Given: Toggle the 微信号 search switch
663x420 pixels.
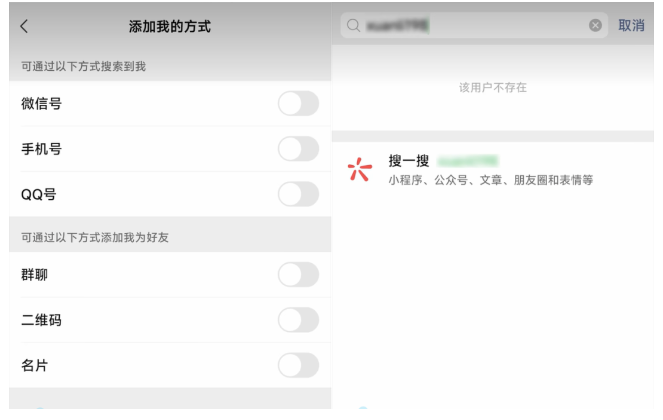Looking at the screenshot, I should [298, 104].
